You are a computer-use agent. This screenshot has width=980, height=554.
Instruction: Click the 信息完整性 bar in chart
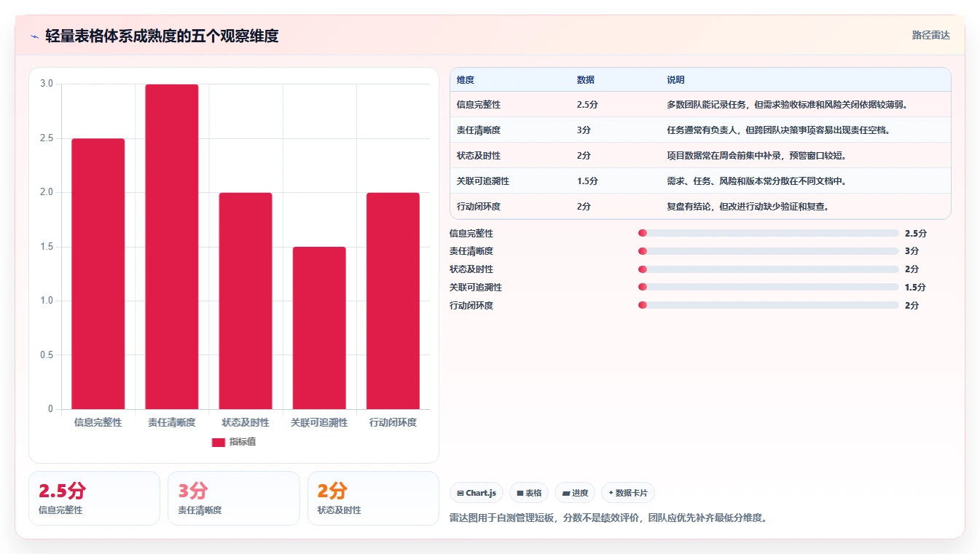[x=98, y=274]
